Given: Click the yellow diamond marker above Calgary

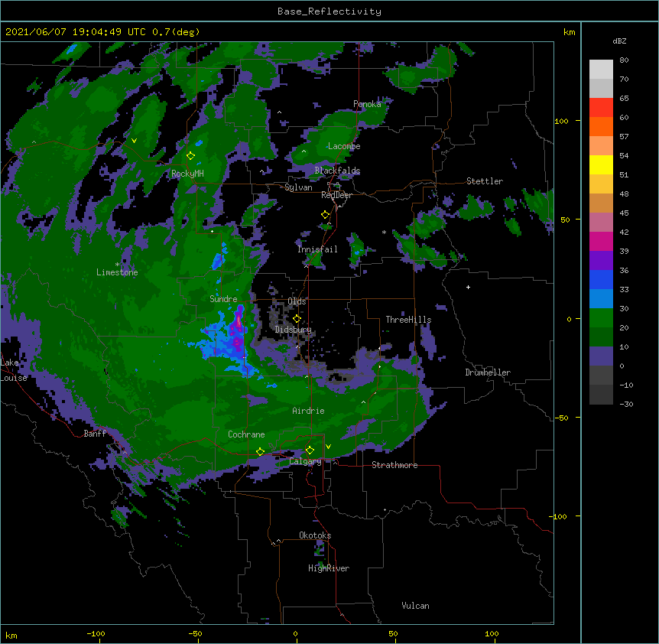Looking at the screenshot, I should [x=310, y=450].
